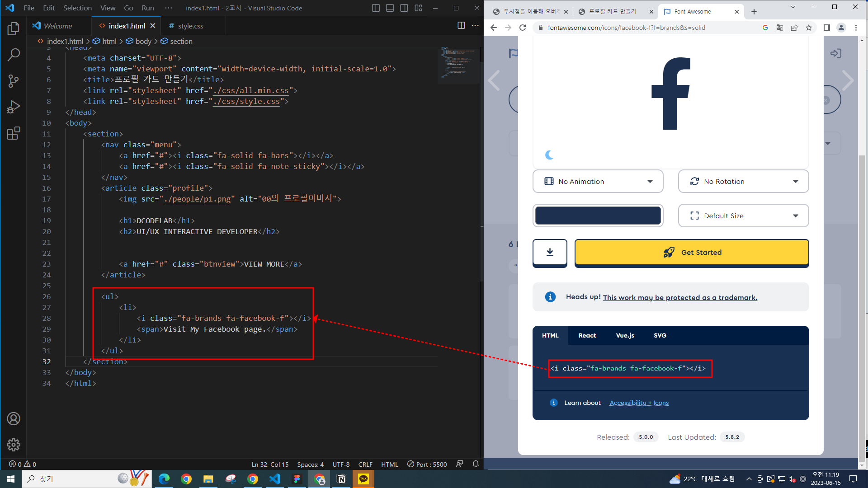Expand the No Rotation dropdown
Viewport: 868px width, 488px height.
click(743, 182)
